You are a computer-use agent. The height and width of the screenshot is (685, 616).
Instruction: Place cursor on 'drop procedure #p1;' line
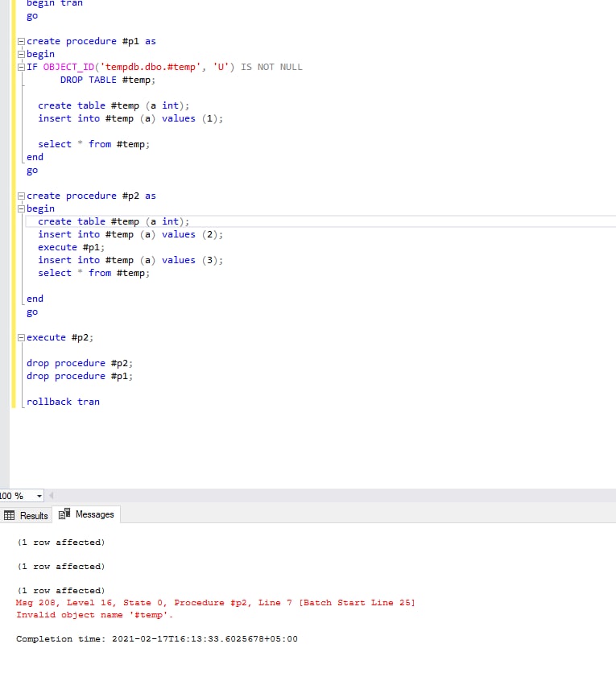pos(80,376)
